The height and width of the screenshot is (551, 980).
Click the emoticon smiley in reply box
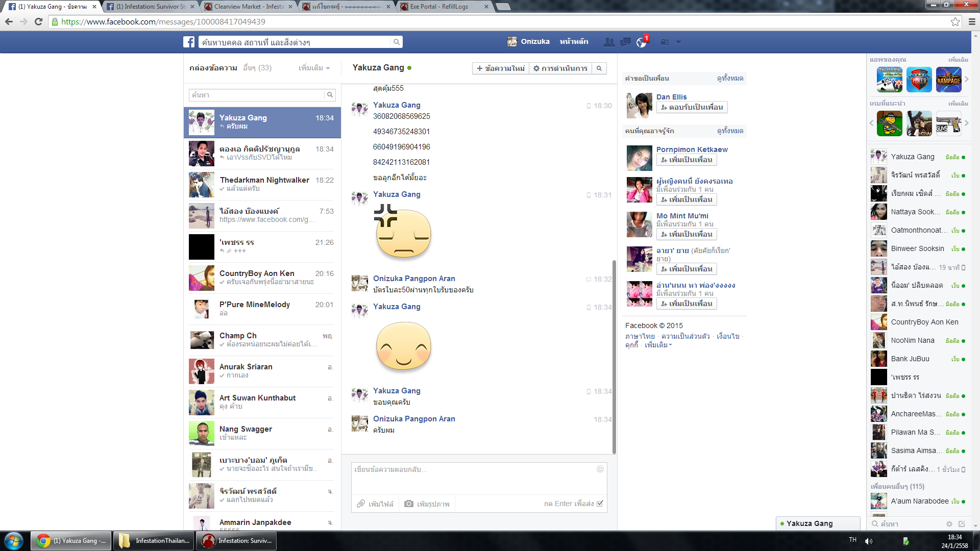click(x=600, y=469)
